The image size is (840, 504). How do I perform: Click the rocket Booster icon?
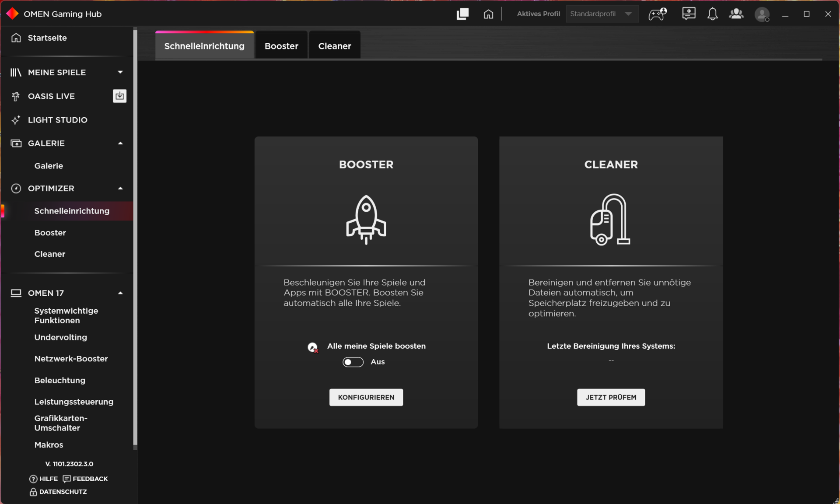tap(366, 220)
